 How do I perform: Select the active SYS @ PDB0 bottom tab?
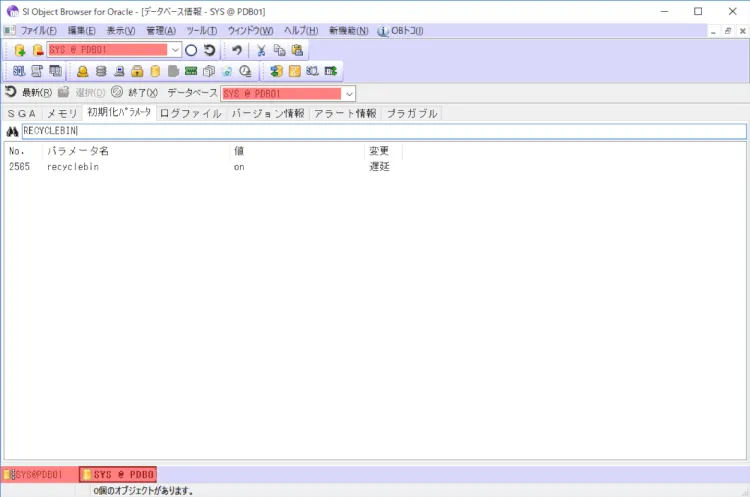(x=118, y=475)
